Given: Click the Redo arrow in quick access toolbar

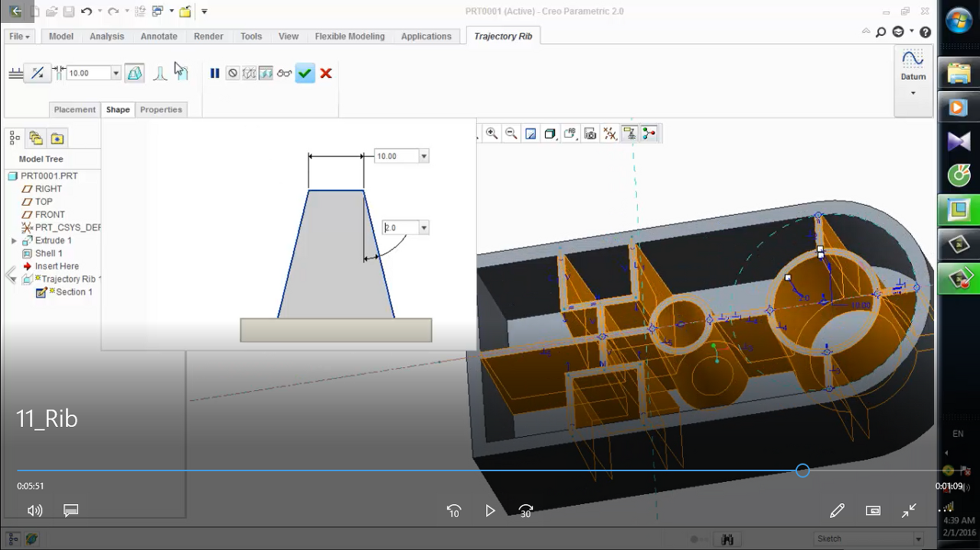Looking at the screenshot, I should [x=113, y=11].
